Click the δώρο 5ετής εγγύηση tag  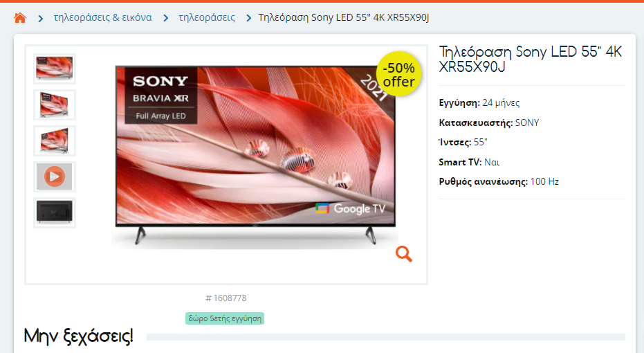(x=225, y=318)
